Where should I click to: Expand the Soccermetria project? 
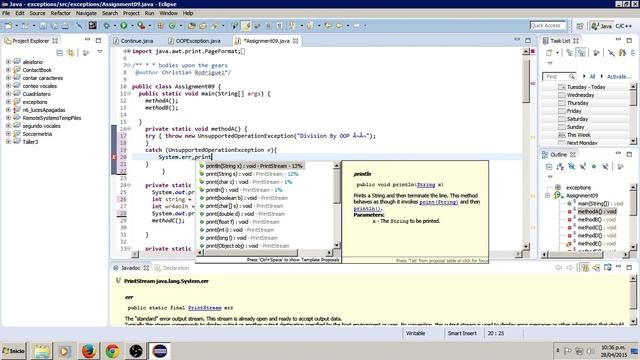(x=8, y=133)
